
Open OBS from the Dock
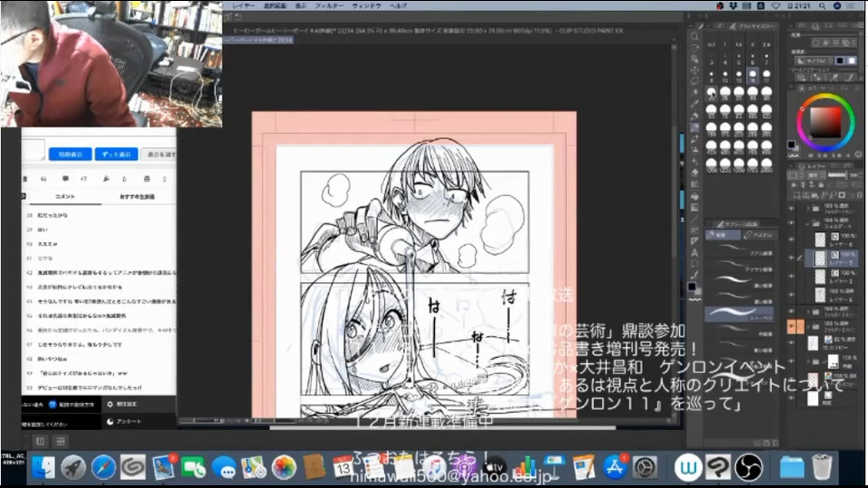(x=749, y=467)
